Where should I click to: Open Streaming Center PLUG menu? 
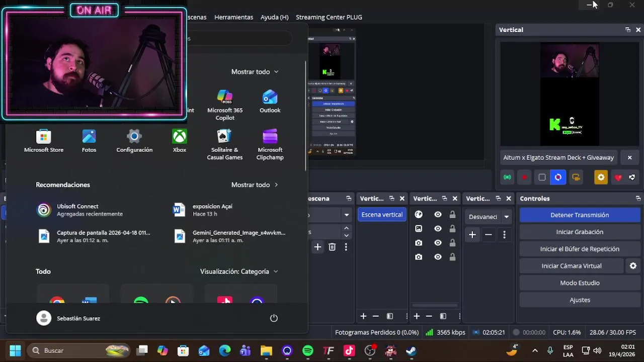coord(329,17)
